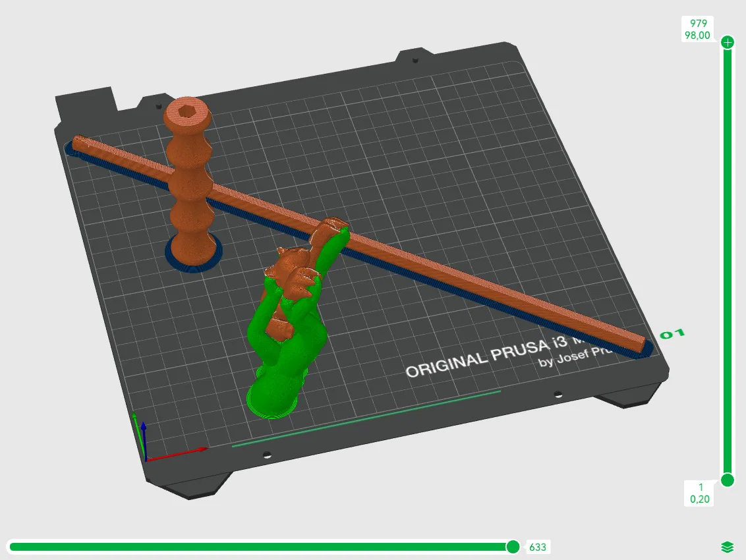Click the horizontal slider value 633
This screenshot has width=746, height=560.
538,547
